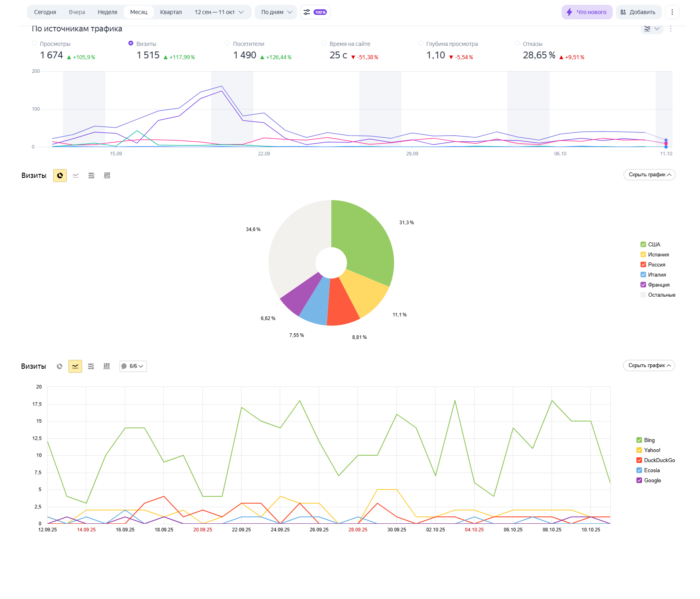Click the 1 490 visitors value
Image resolution: width=700 pixels, height=599 pixels.
(245, 55)
